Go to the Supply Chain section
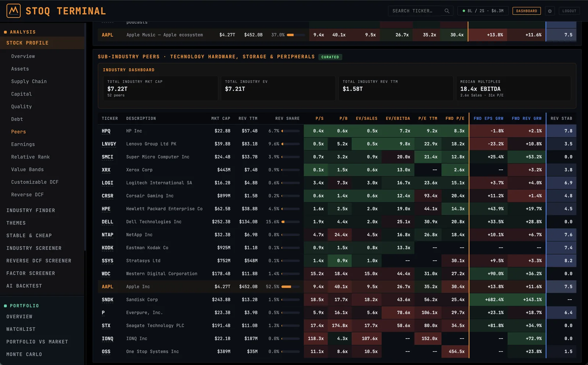 pyautogui.click(x=29, y=82)
